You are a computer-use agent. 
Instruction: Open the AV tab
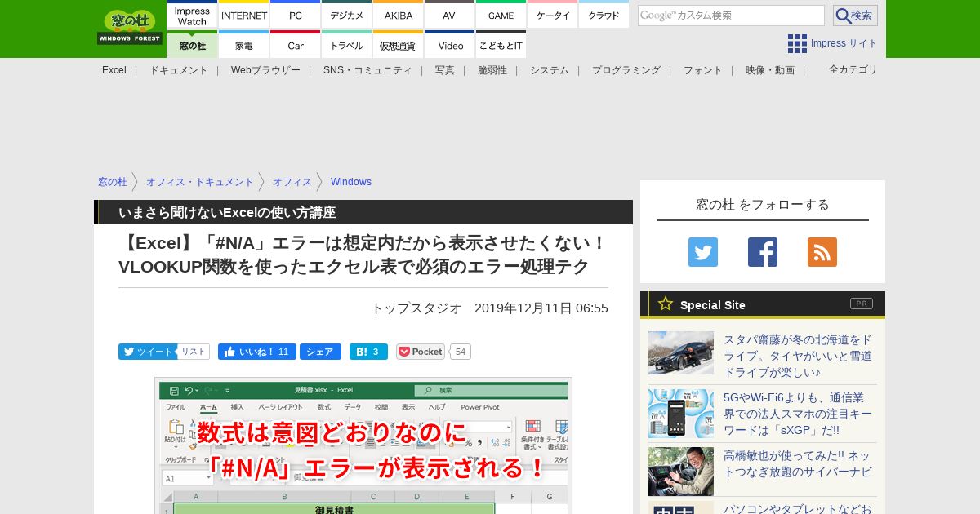click(x=450, y=16)
